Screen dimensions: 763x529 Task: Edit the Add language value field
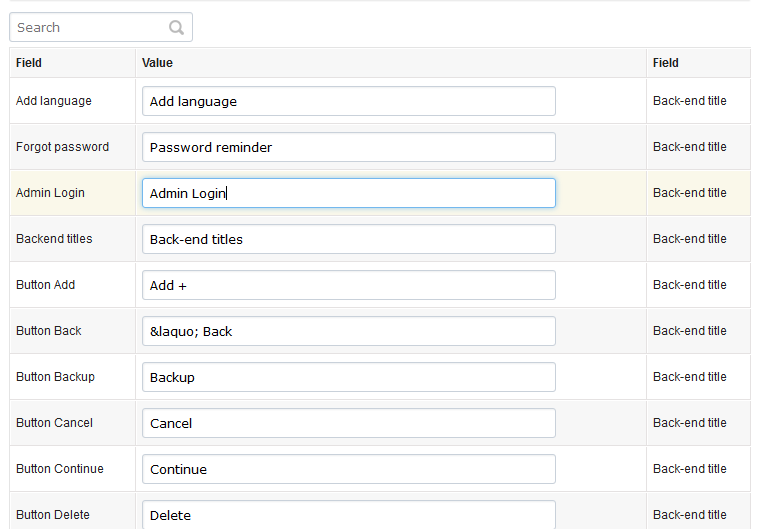click(348, 101)
